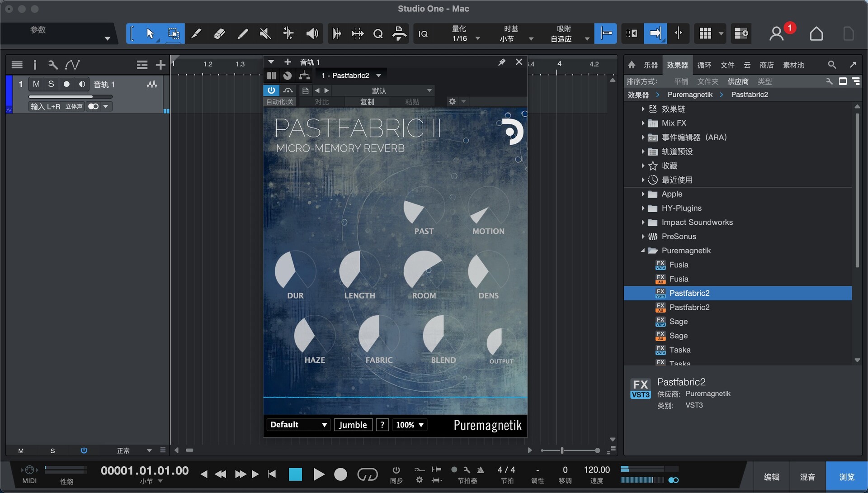Screen dimensions: 868x493
Task: Open the 默认 preset dropdown in plugin header
Action: click(x=383, y=90)
